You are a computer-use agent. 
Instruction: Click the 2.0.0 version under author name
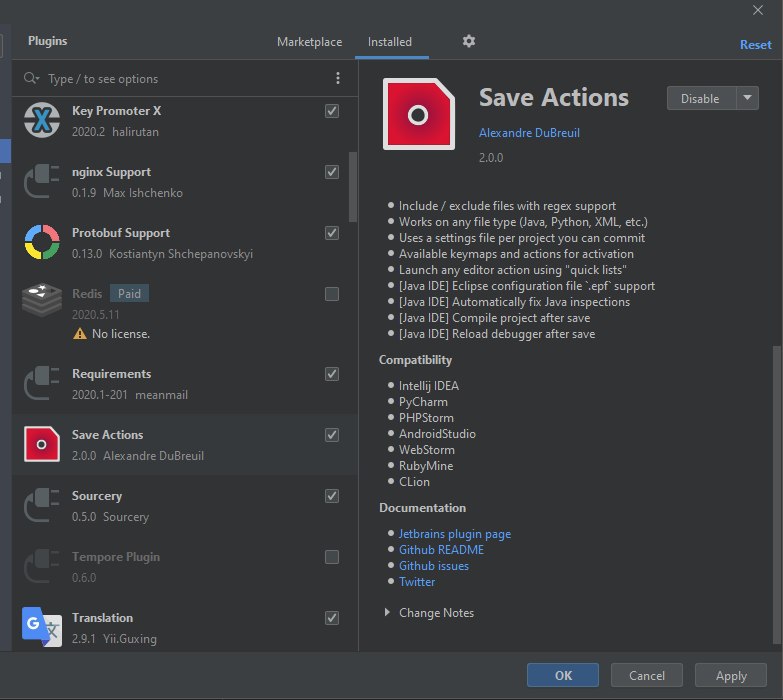tap(491, 158)
